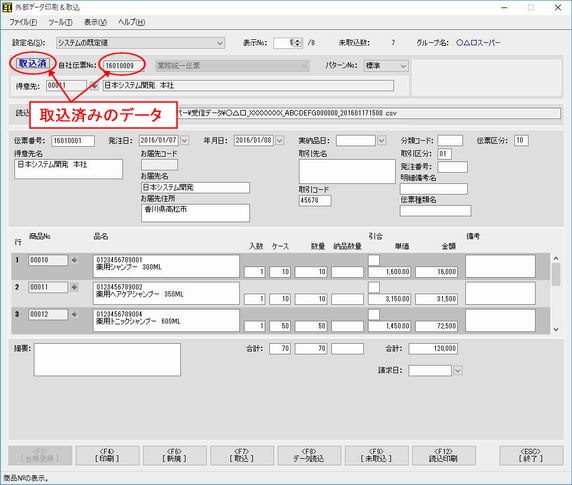Viewport: 572px width, 485px height.
Task: Click the F9 未取込 button
Action: [376, 455]
